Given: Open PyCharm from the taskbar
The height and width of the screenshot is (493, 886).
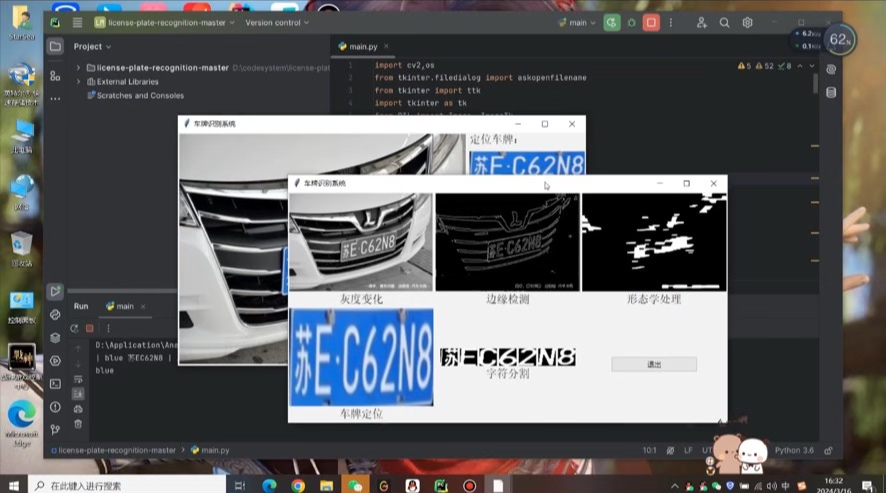Looking at the screenshot, I should [x=441, y=486].
